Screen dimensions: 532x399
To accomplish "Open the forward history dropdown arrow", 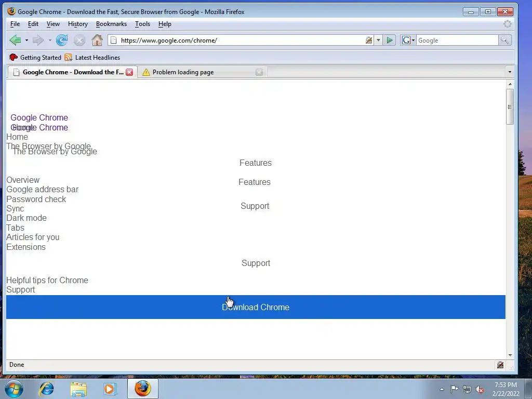I will click(50, 41).
